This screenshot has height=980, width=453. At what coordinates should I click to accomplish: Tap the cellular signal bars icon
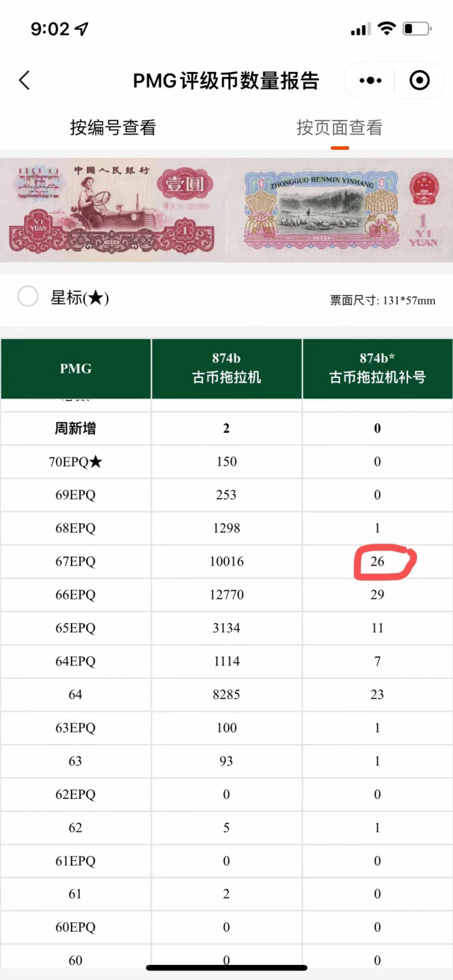pos(360,30)
